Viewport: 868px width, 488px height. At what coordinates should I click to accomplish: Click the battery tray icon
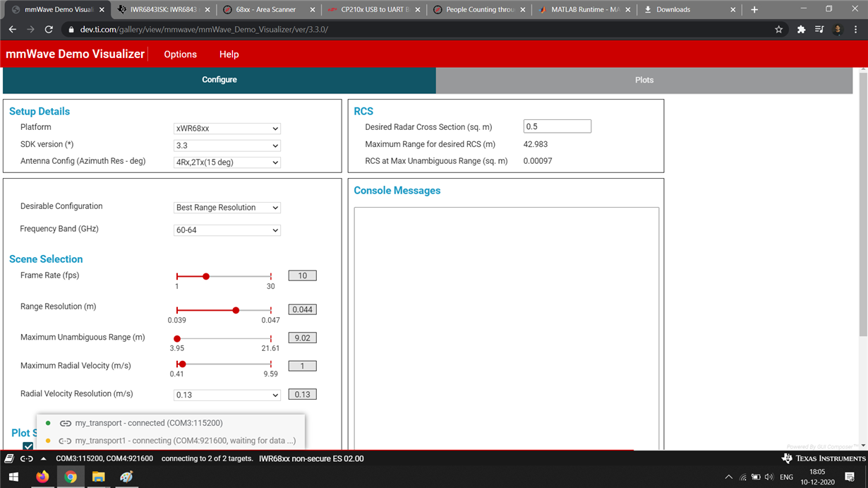756,477
